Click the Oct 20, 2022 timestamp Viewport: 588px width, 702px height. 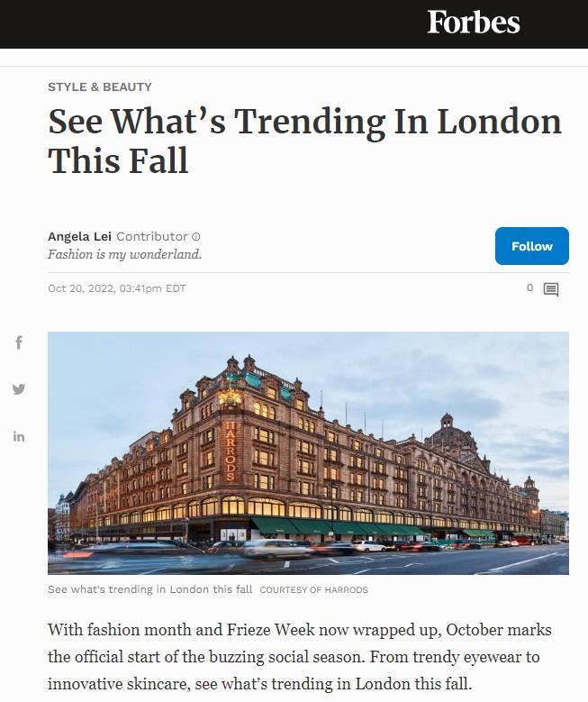(117, 288)
